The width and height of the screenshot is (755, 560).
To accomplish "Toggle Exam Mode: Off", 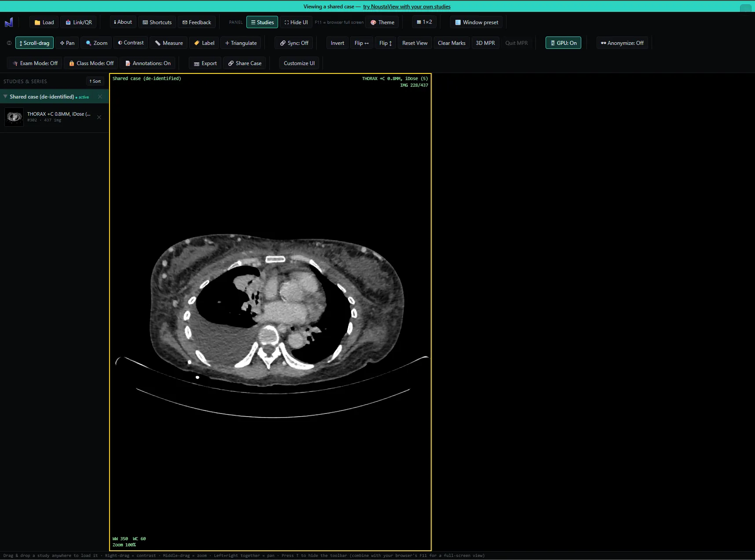I will click(x=35, y=63).
